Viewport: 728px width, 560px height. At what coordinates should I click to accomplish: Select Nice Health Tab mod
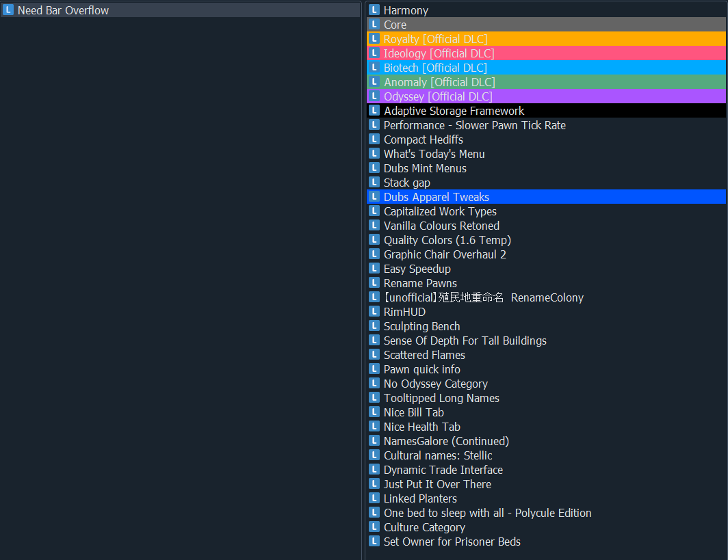tap(547, 427)
